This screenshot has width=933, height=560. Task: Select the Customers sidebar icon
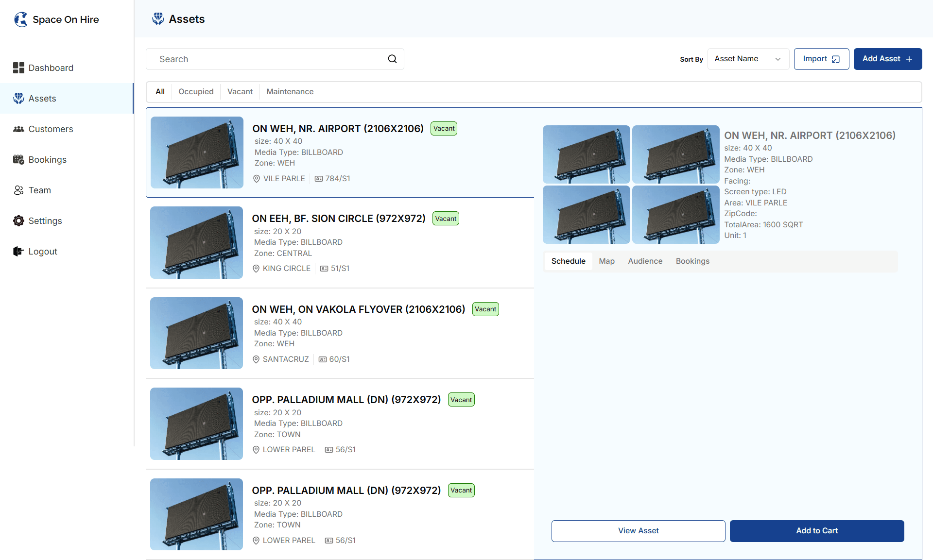click(18, 129)
